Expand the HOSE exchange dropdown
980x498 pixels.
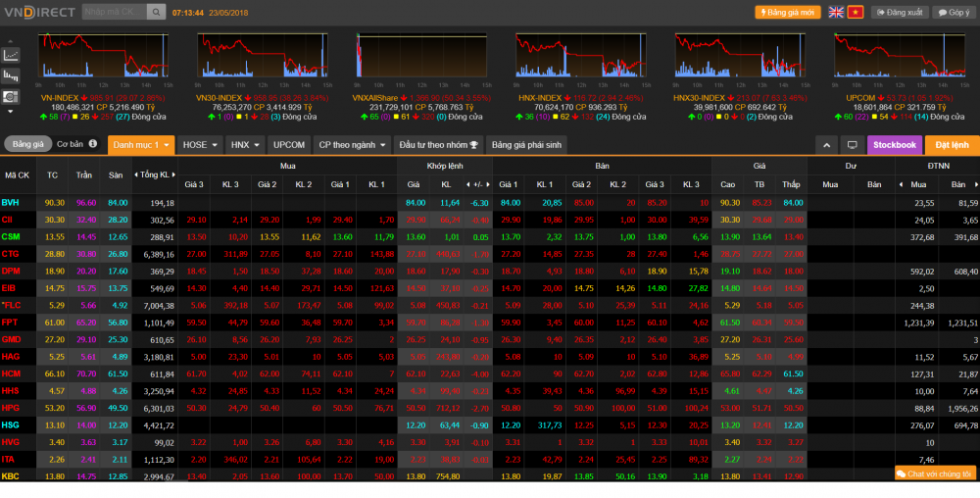coord(199,145)
